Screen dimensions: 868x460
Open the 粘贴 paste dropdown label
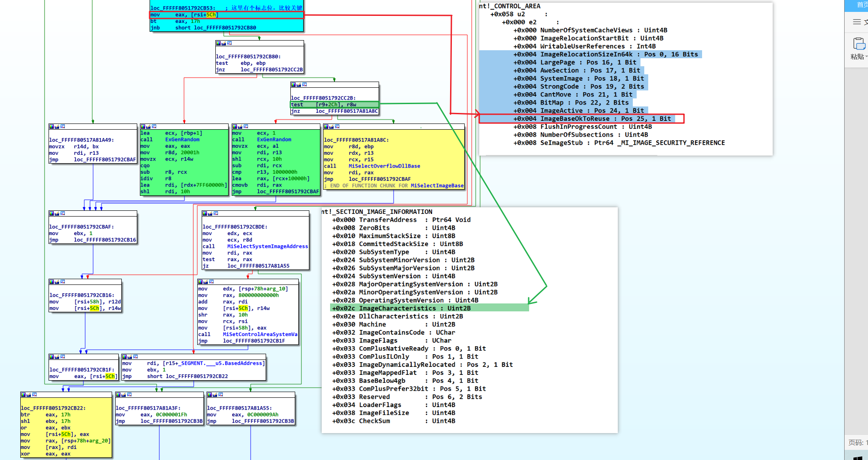pos(859,57)
